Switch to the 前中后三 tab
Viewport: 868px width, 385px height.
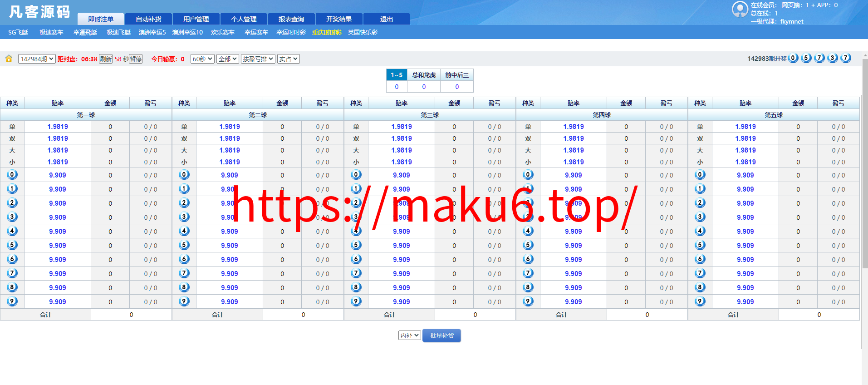457,75
